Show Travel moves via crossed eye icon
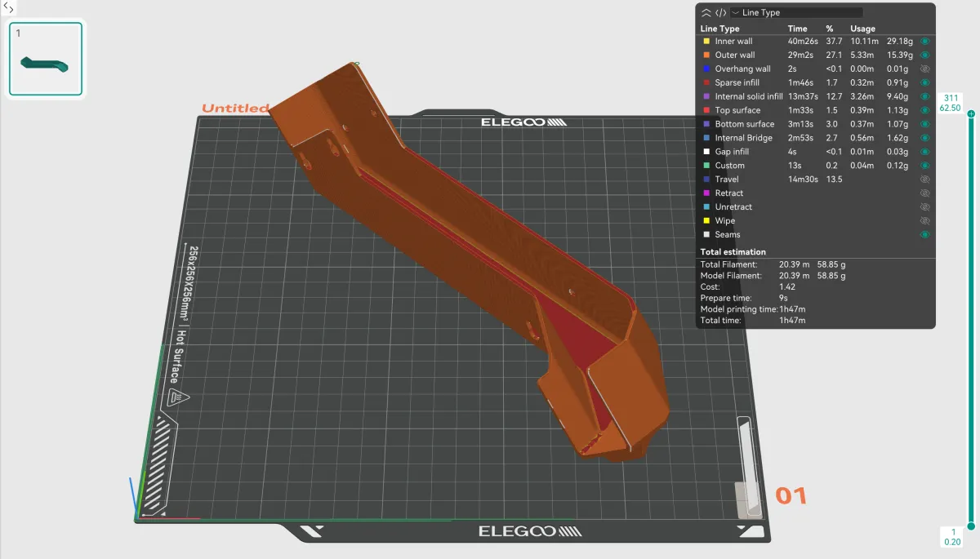The width and height of the screenshot is (980, 559). (925, 180)
